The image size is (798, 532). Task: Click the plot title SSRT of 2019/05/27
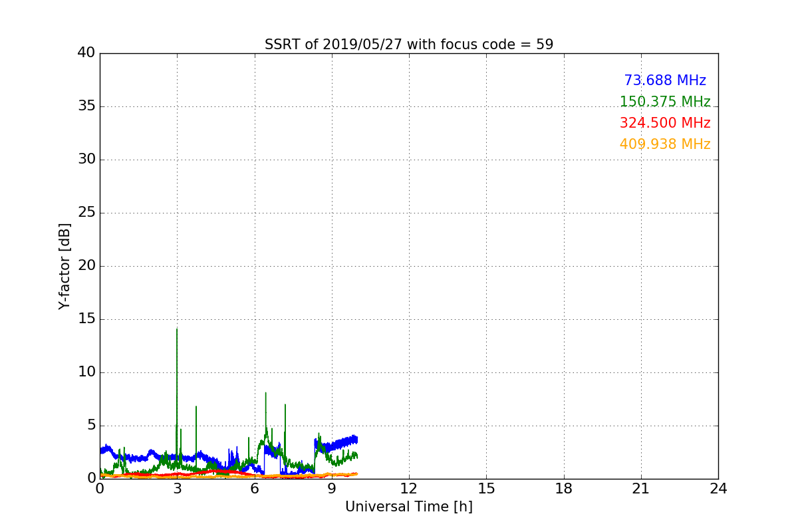409,45
